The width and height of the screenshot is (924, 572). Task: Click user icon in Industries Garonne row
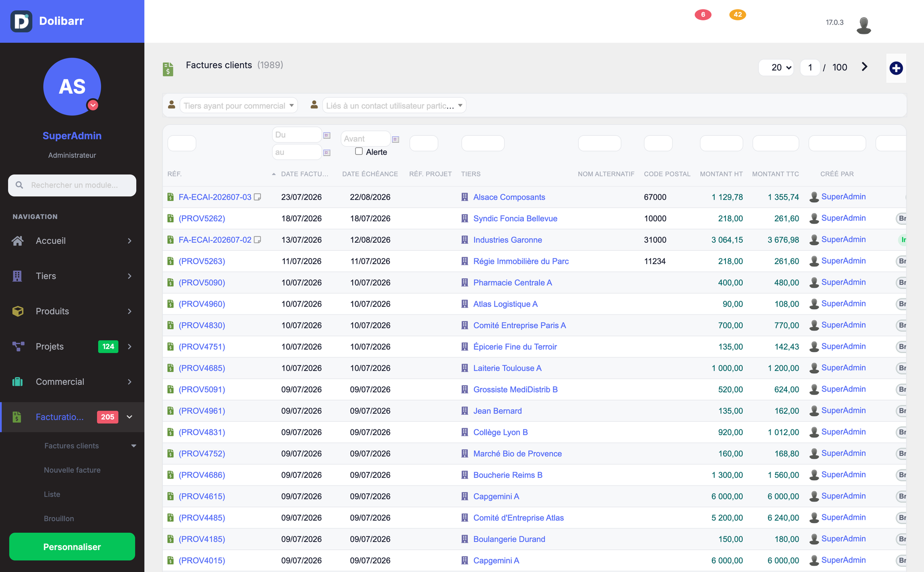tap(814, 239)
